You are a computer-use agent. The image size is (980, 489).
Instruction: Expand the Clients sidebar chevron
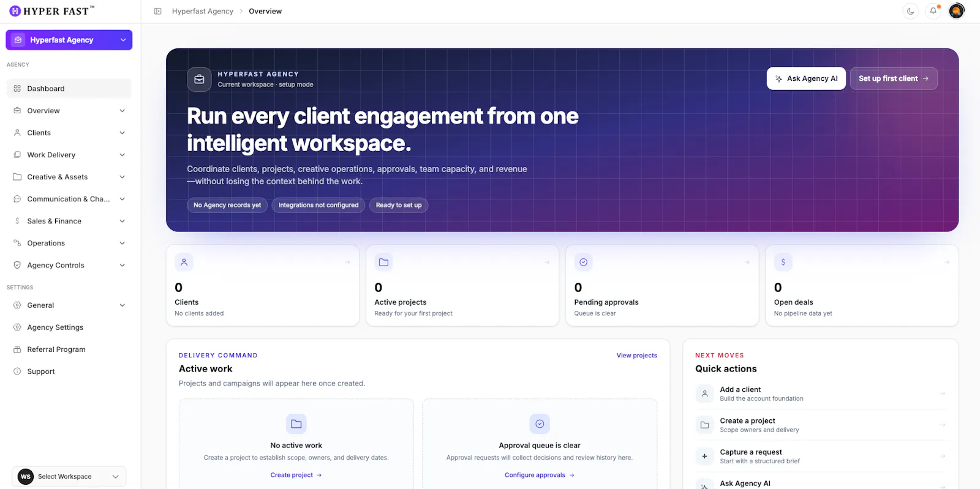pos(123,133)
